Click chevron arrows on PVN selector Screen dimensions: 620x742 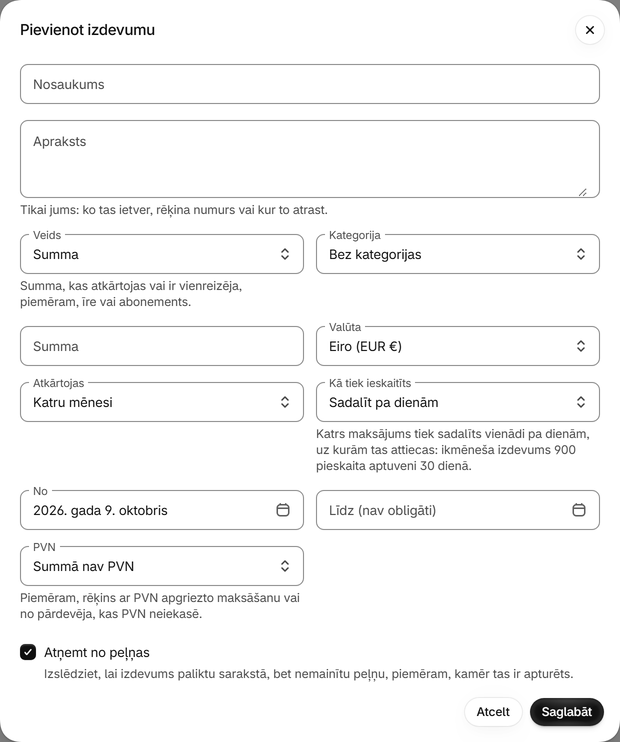click(285, 566)
